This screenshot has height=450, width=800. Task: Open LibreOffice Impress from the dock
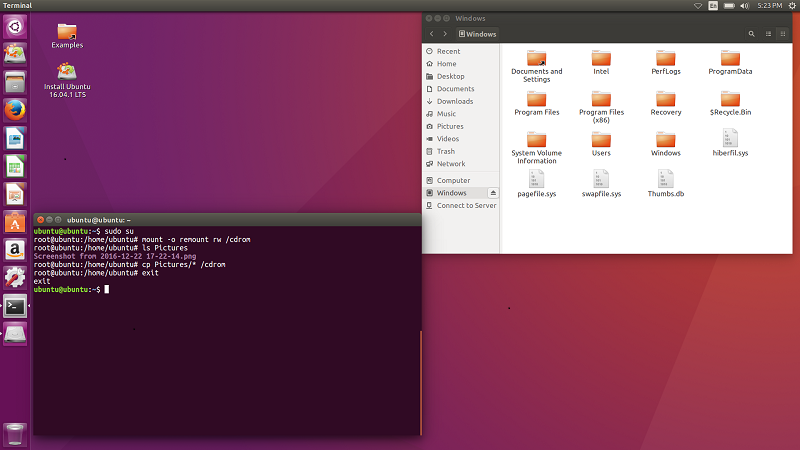pos(15,194)
